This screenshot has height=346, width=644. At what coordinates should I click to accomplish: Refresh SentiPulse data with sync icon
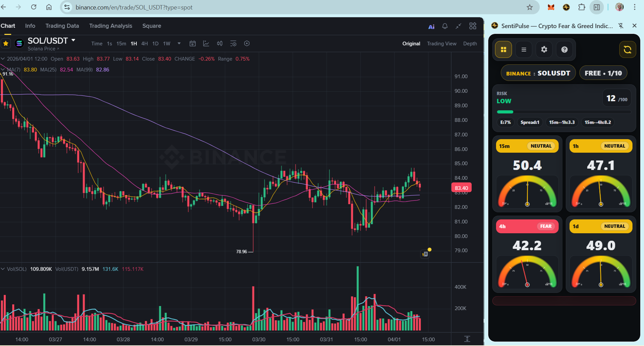pos(627,49)
